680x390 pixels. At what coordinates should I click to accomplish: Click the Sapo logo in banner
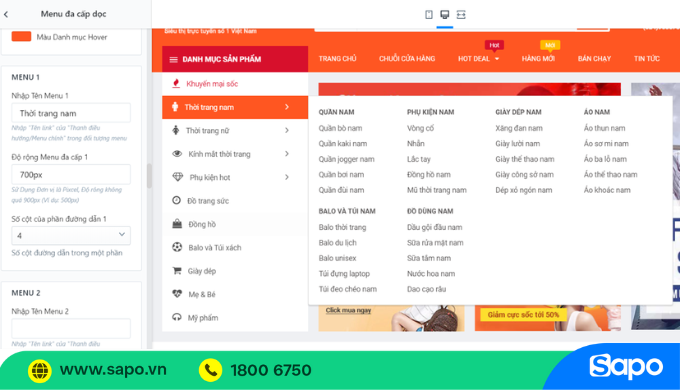click(625, 367)
